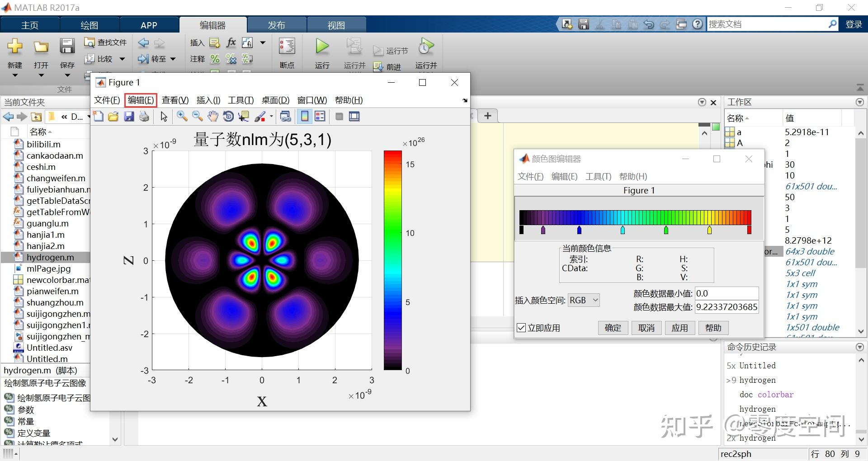Click the green Run button
This screenshot has width=868, height=461.
[x=322, y=47]
